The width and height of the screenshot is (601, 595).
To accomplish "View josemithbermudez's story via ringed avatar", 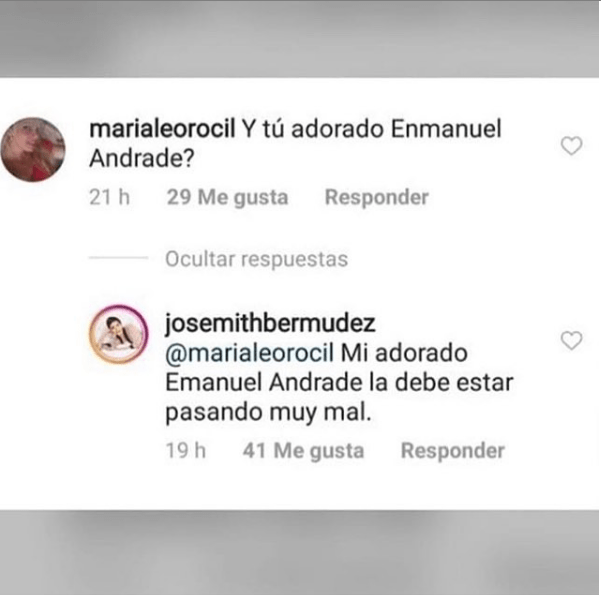I will [x=118, y=334].
